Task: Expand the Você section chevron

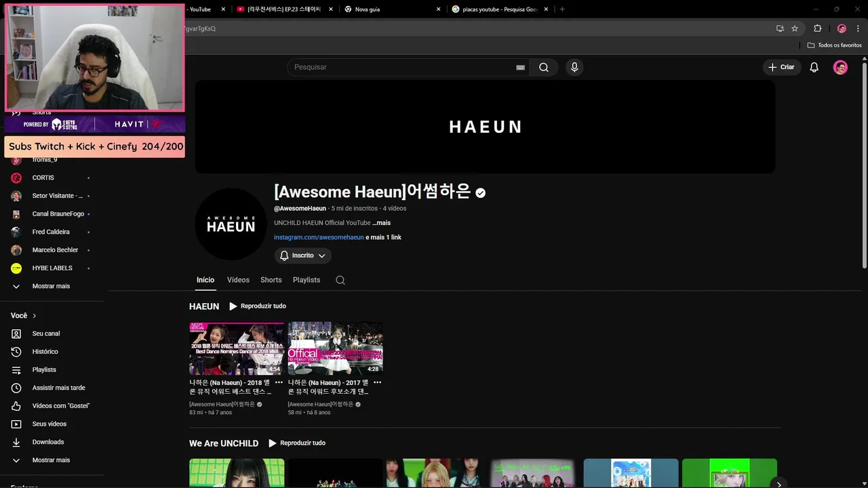Action: 35,316
